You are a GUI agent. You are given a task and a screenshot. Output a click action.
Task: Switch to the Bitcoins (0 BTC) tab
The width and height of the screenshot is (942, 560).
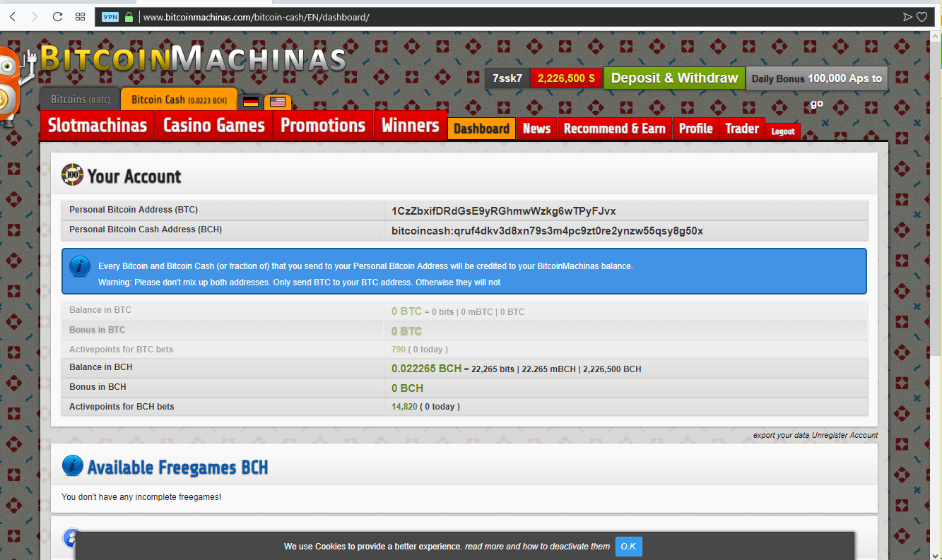pos(81,100)
